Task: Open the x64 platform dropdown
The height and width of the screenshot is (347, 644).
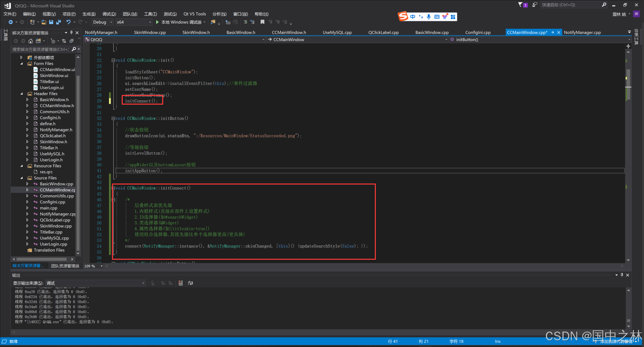Action: tap(134, 22)
